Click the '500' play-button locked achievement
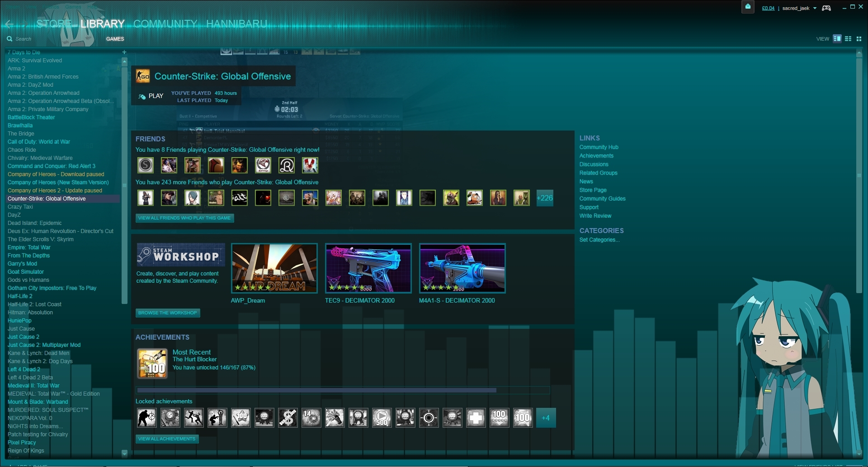 [x=382, y=418]
